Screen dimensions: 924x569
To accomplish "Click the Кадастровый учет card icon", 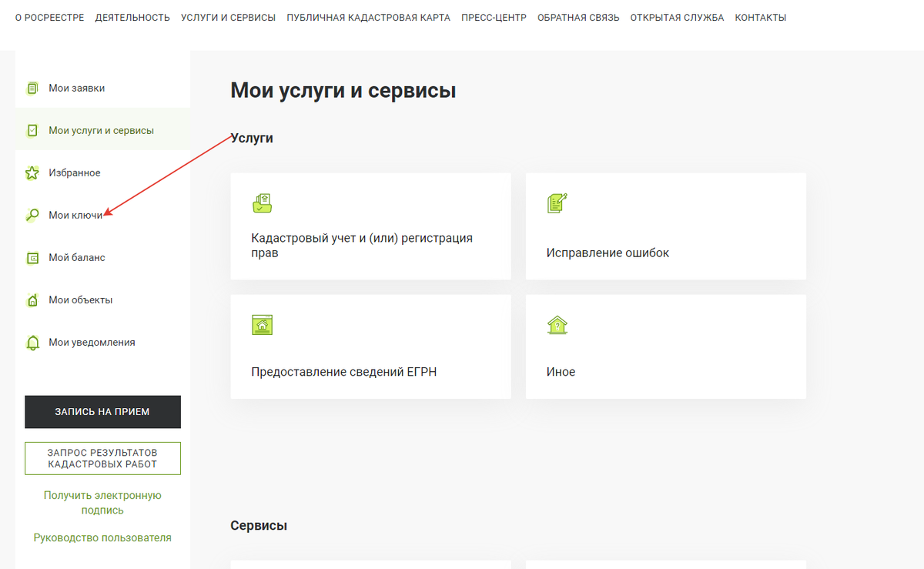I will pos(263,202).
